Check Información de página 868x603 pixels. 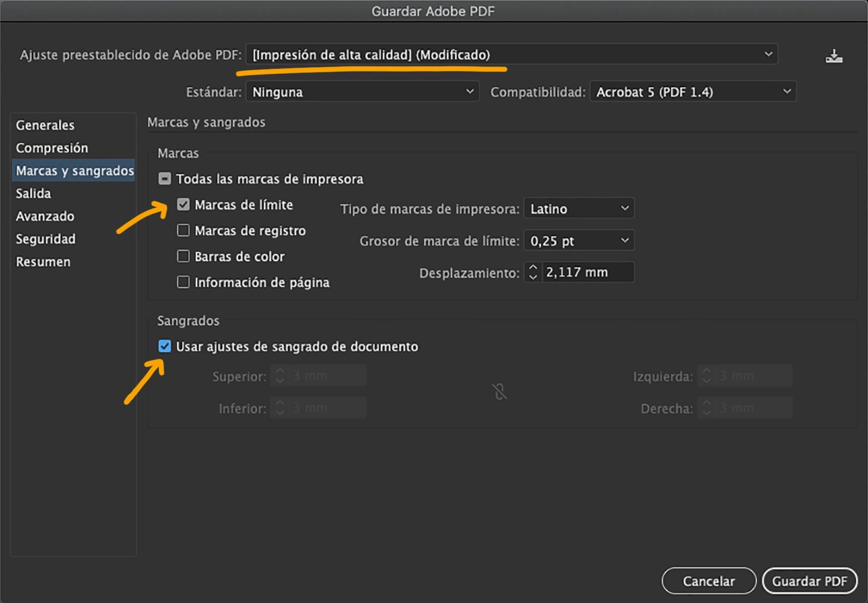[184, 282]
